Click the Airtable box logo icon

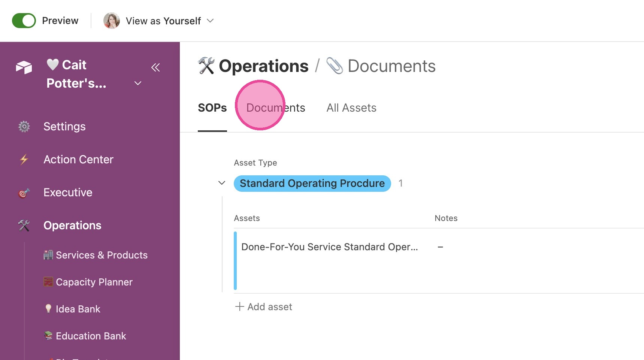[x=24, y=67]
